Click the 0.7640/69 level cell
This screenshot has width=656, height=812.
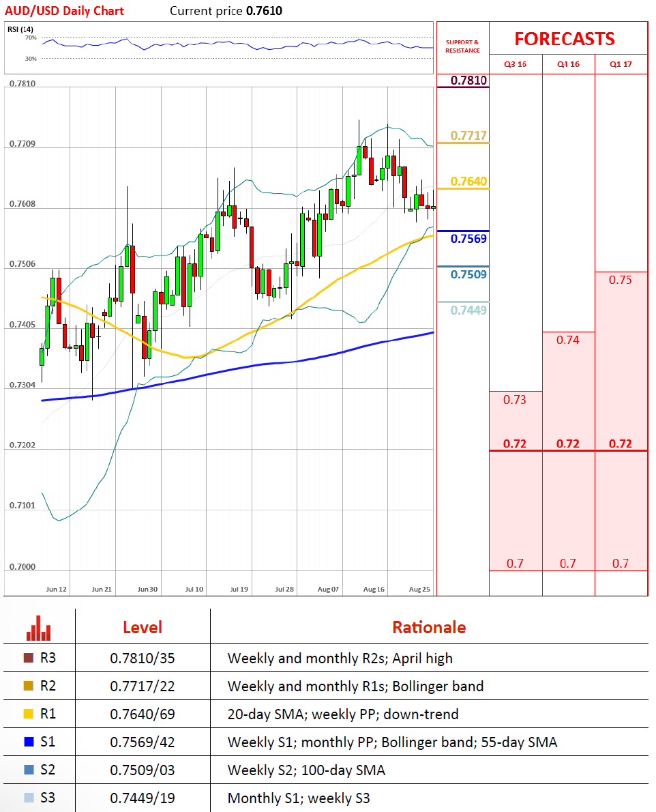click(143, 714)
